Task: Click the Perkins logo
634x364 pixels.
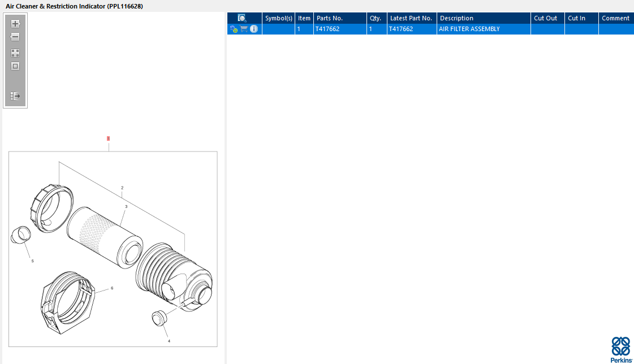Action: point(621,349)
